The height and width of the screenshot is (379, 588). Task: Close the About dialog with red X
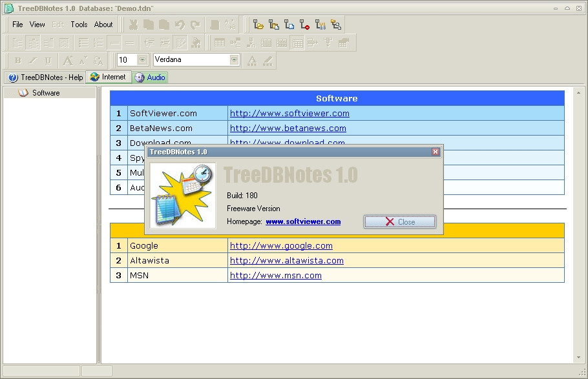pyautogui.click(x=436, y=152)
